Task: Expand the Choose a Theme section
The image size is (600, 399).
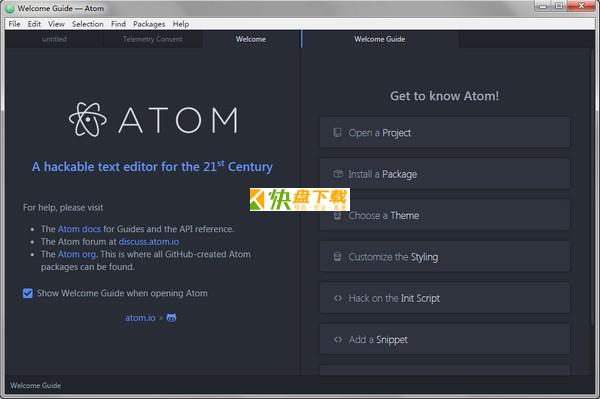Action: point(445,215)
